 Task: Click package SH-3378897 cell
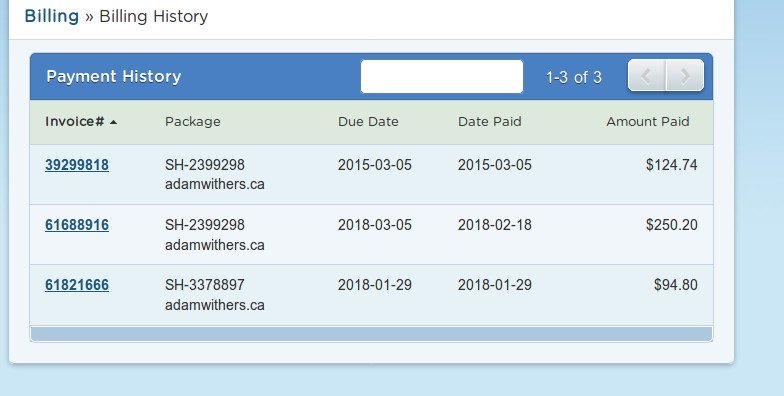(214, 294)
